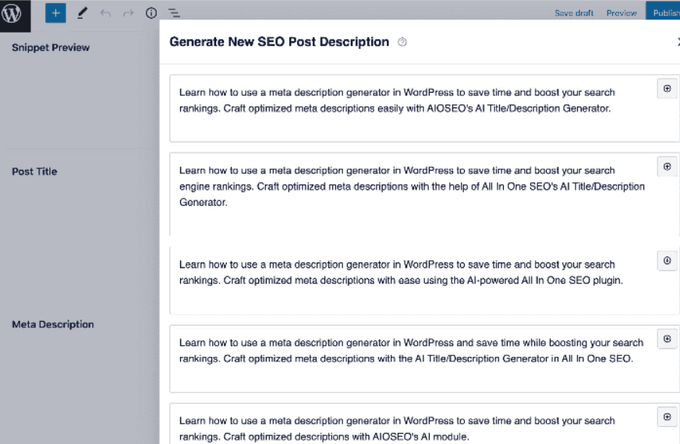Screen dimensions: 680x444
Task: Use the third suggestion's plus button
Action: [667, 260]
